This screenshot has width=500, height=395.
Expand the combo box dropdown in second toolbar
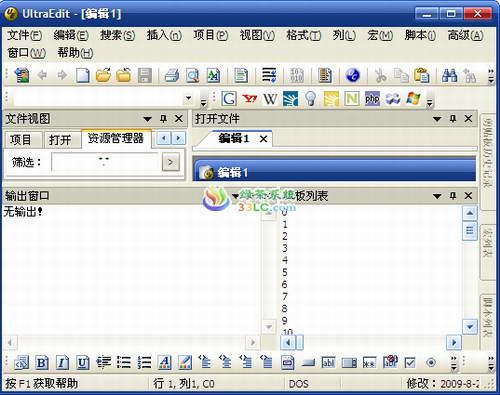189,98
